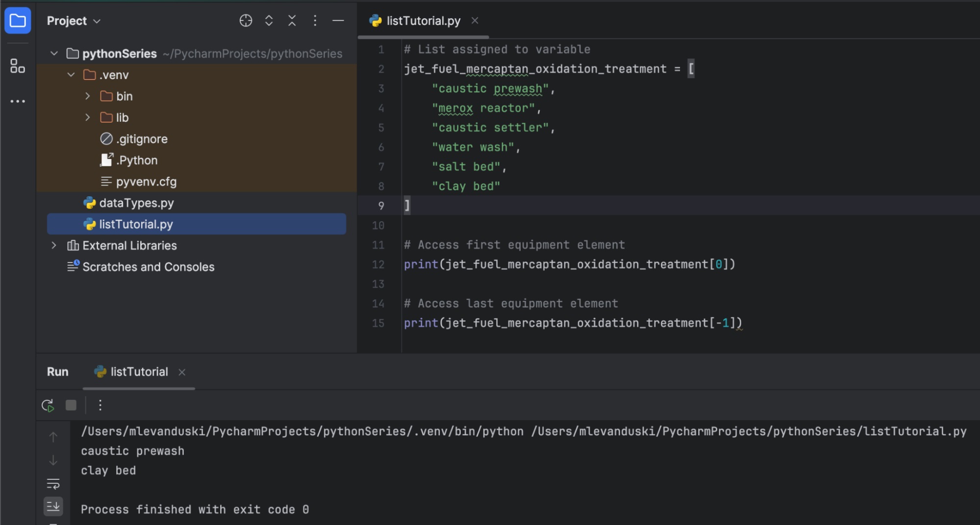Open Project panel options three-dot menu
Screen dimensions: 980x525
click(315, 21)
